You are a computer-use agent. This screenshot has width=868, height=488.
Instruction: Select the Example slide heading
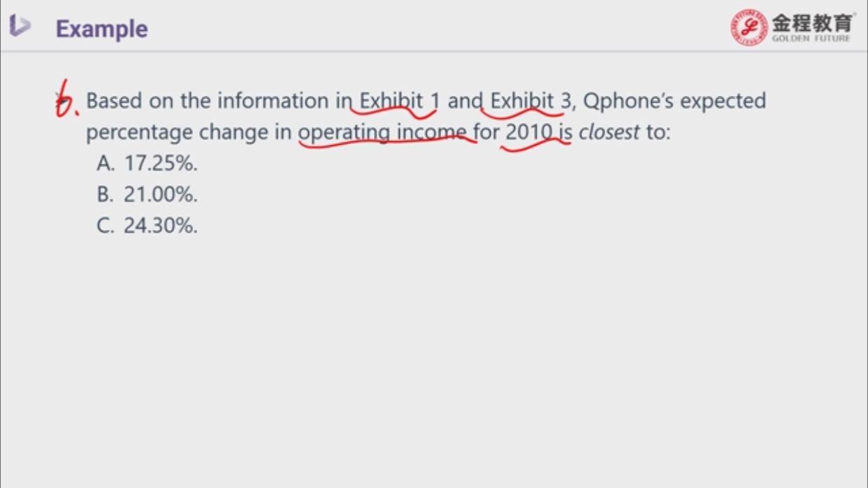click(102, 29)
